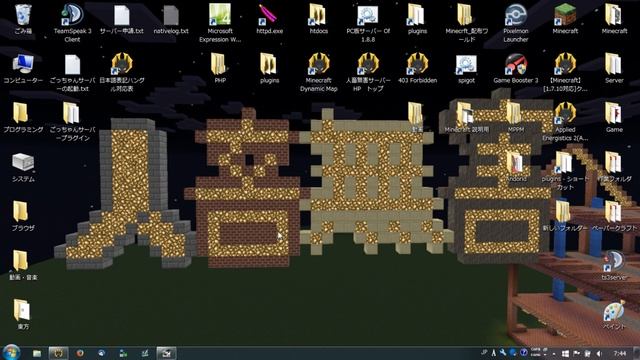Open the plugins shortcut beside Minecraft_配布ワールド
Screen dimensions: 640x360
click(x=417, y=18)
